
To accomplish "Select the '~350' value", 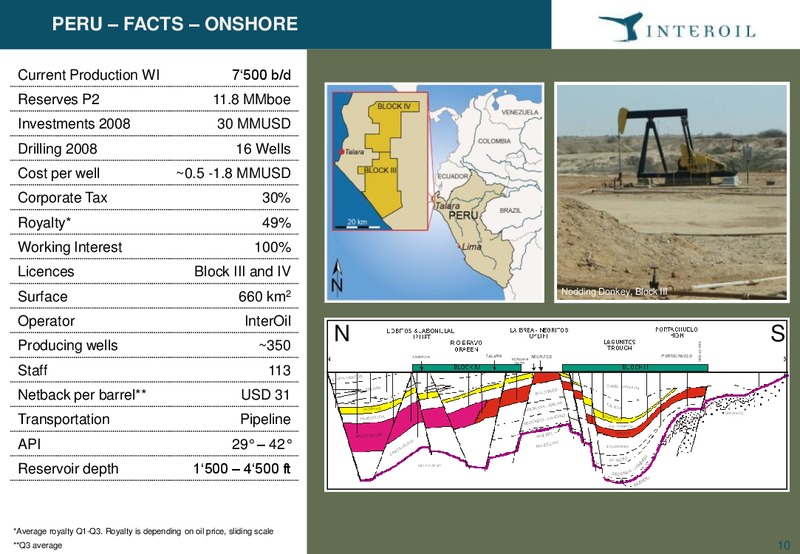I will click(274, 346).
